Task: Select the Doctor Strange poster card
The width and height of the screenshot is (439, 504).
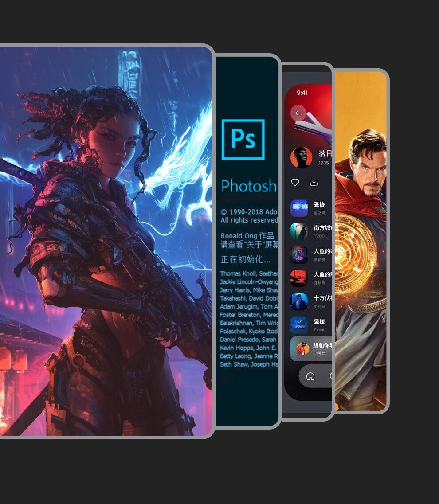Action: tap(361, 241)
